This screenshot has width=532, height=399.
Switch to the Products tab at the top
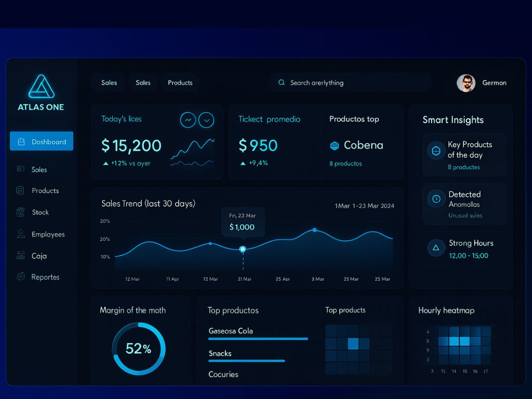(180, 83)
